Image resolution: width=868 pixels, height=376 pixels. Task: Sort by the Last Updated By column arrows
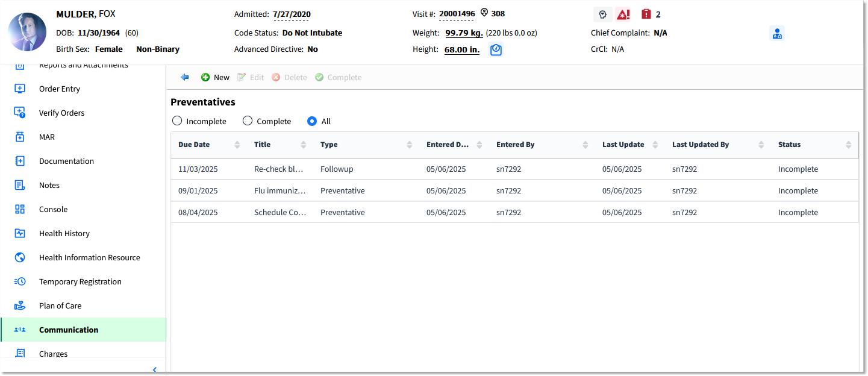click(761, 145)
